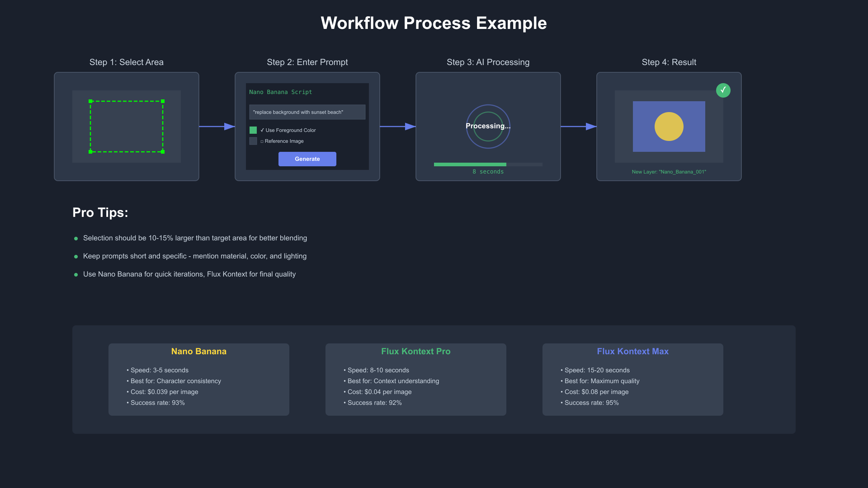Click the tip about Flux Kontext final quality

coord(190,274)
